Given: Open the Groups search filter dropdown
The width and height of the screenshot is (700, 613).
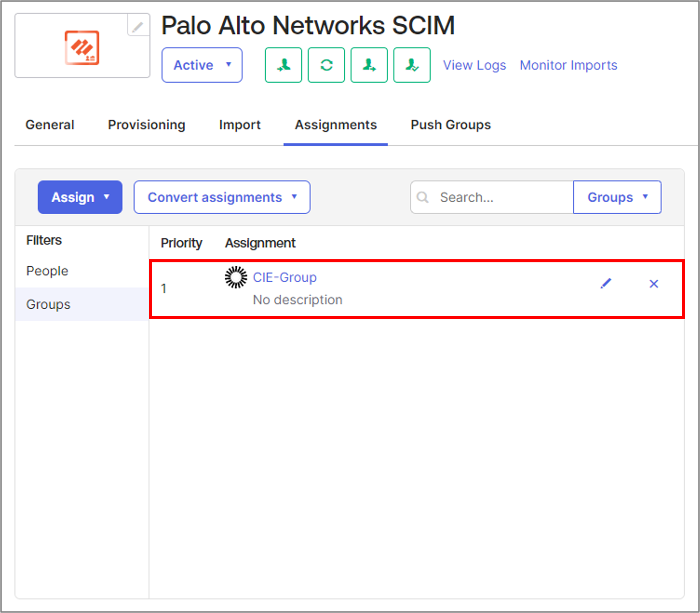Looking at the screenshot, I should click(617, 197).
